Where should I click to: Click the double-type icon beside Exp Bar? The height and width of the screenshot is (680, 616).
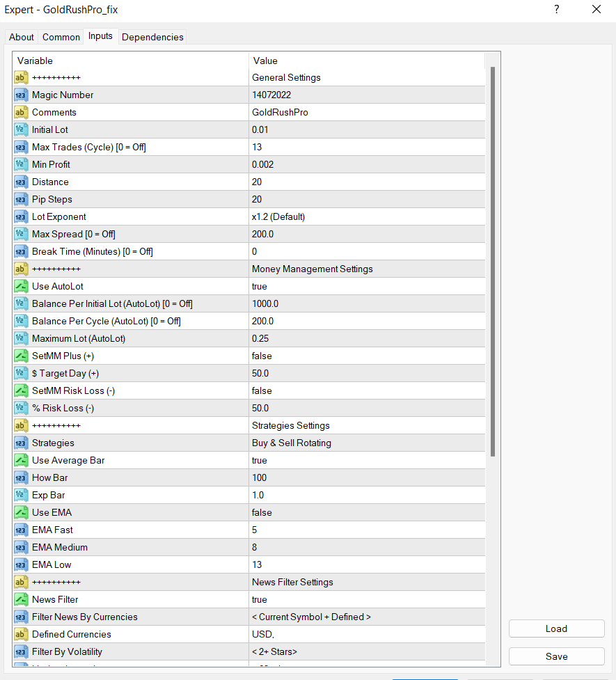(21, 495)
